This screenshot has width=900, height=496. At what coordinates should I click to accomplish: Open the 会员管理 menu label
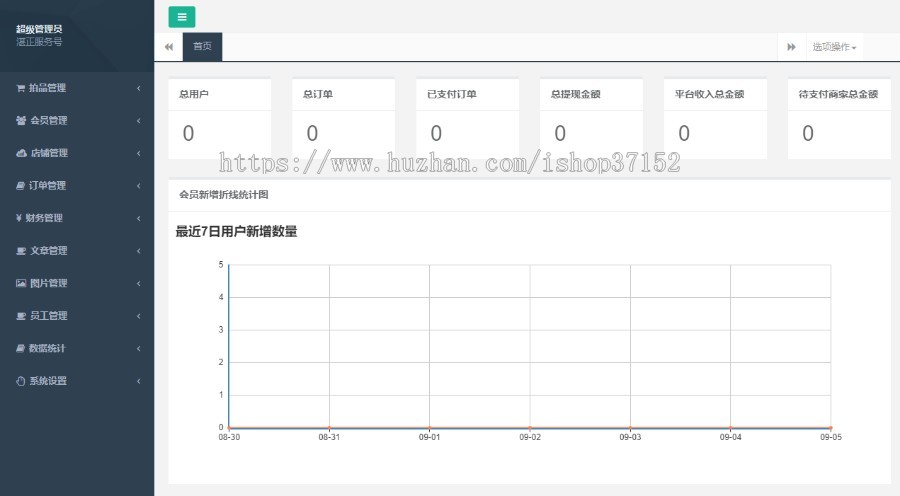point(49,121)
